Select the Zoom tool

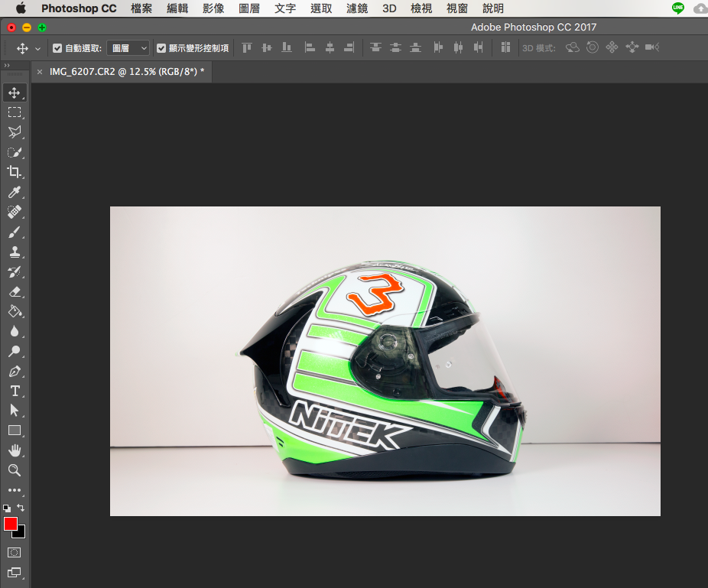(15, 470)
